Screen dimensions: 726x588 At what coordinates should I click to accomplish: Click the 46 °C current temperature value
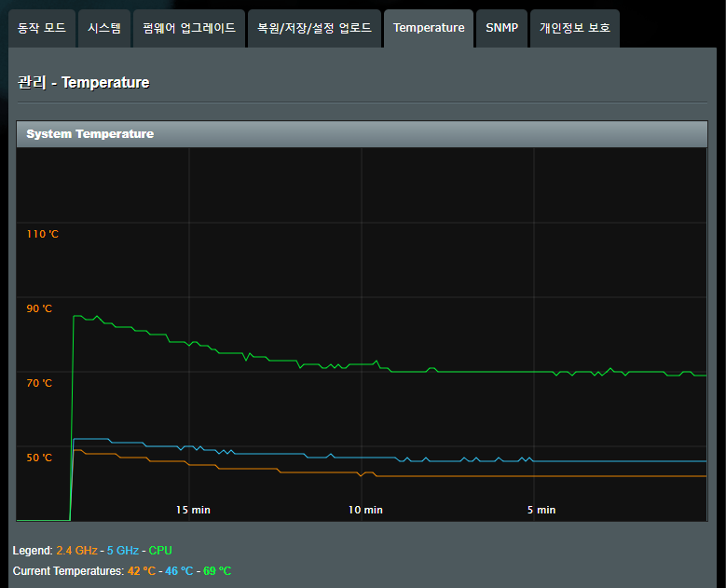pyautogui.click(x=179, y=571)
